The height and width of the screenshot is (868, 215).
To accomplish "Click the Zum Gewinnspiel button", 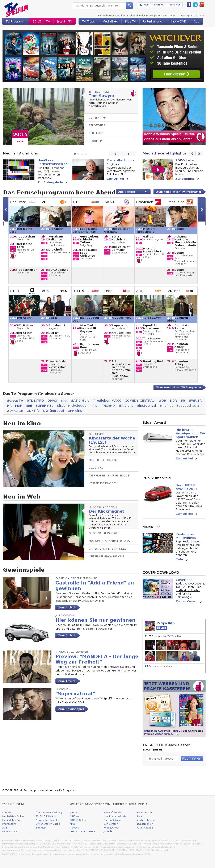I will (71, 709).
